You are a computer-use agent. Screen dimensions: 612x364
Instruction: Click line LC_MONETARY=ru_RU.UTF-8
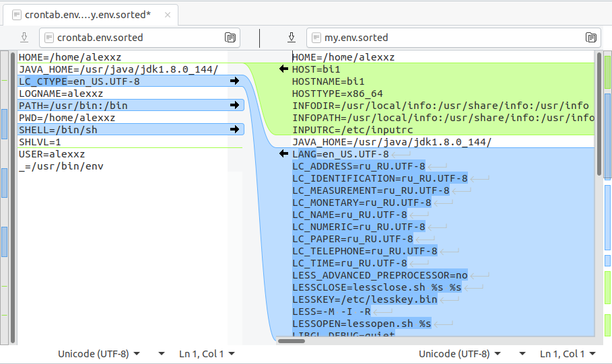[362, 202]
